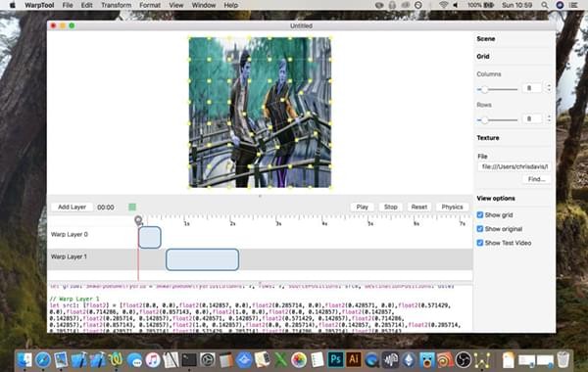The width and height of the screenshot is (588, 372).
Task: Click the green keyframe indicator square
Action: coord(132,207)
